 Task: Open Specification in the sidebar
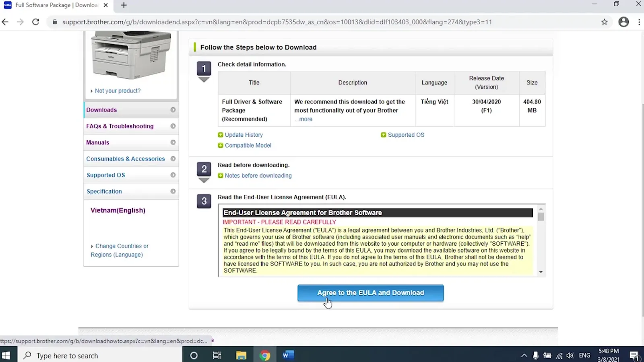[x=131, y=191]
